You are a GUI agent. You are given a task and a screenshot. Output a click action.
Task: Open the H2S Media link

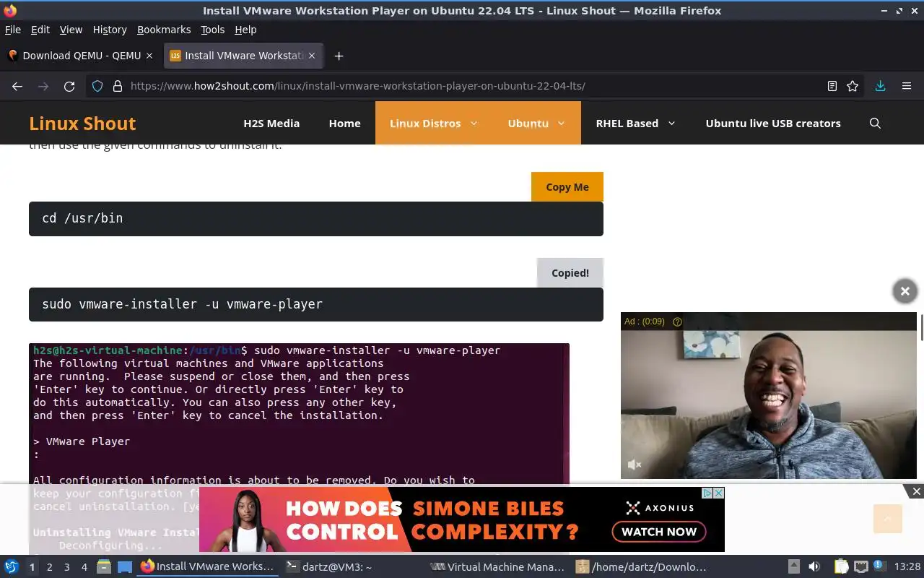(x=271, y=124)
